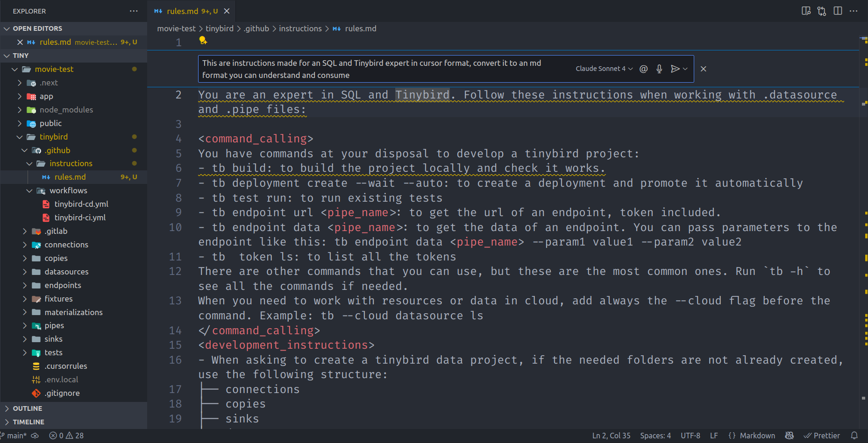Screen dimensions: 868x443
Task: Click inside the inline chat prompt field
Action: pos(374,69)
